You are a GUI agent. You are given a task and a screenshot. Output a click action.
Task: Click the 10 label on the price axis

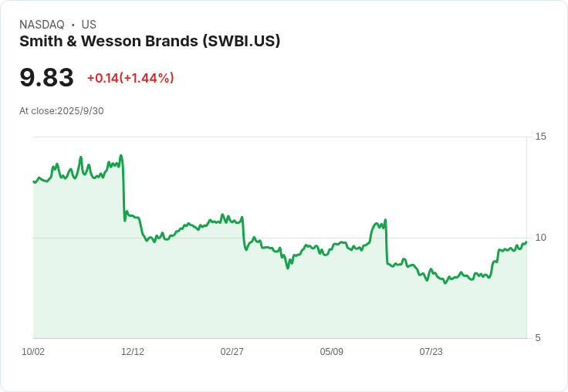pos(541,238)
